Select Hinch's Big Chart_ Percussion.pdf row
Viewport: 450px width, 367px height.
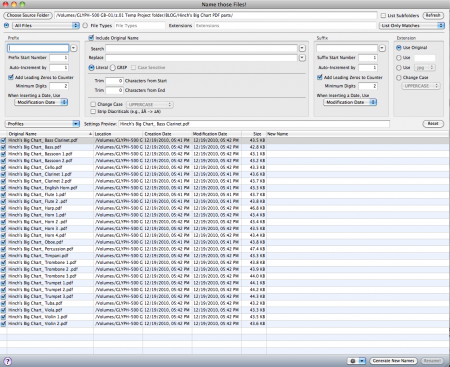[x=225, y=249]
